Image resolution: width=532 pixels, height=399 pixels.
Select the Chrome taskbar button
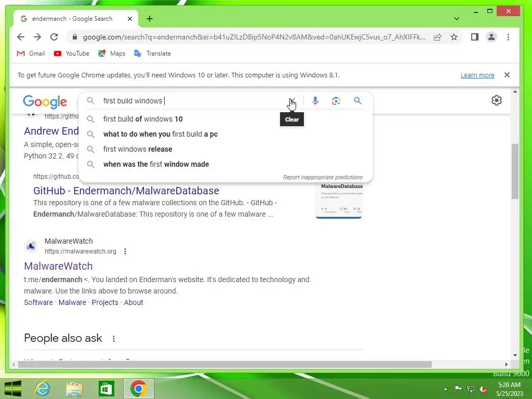tap(138, 389)
